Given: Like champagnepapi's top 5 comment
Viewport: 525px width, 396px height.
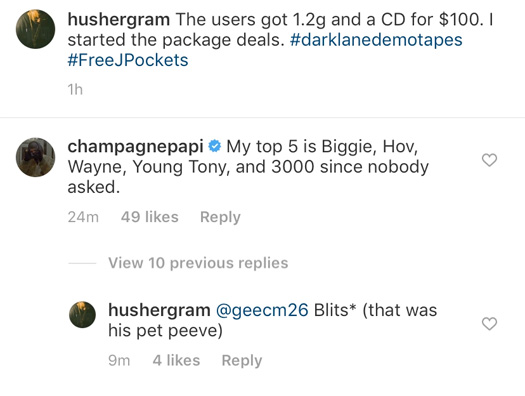Looking at the screenshot, I should click(x=489, y=160).
